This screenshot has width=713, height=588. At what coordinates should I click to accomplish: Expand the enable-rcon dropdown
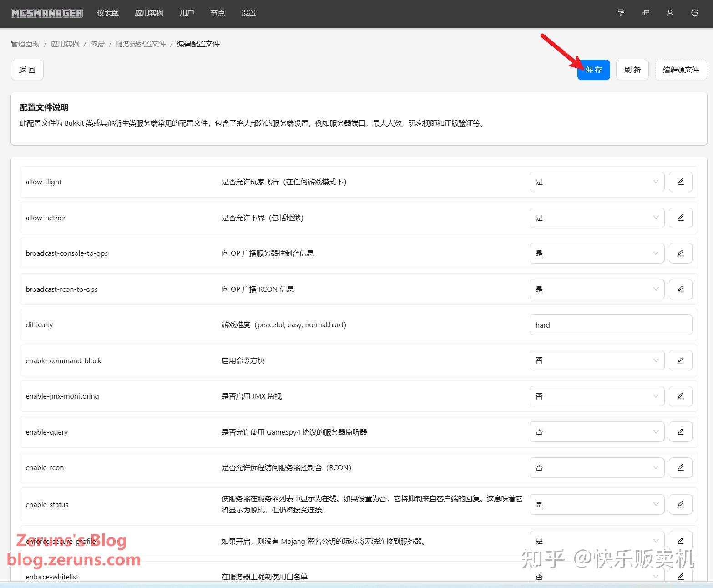coord(597,467)
